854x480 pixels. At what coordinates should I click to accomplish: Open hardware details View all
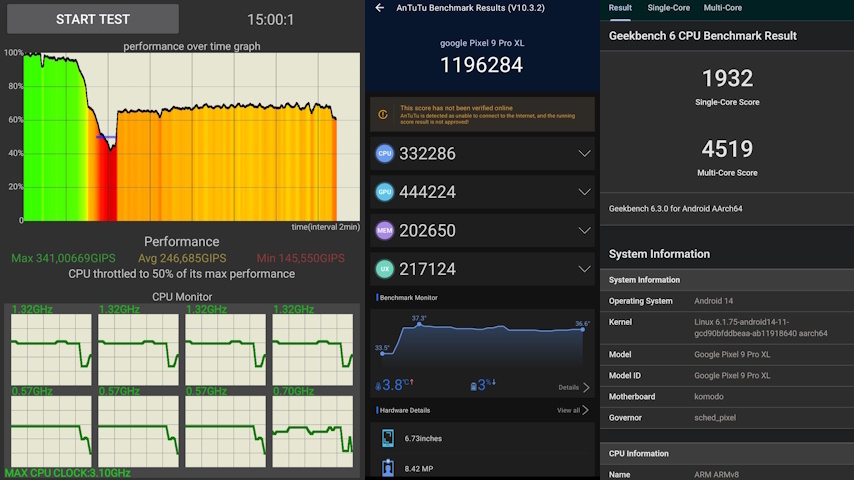[x=572, y=410]
